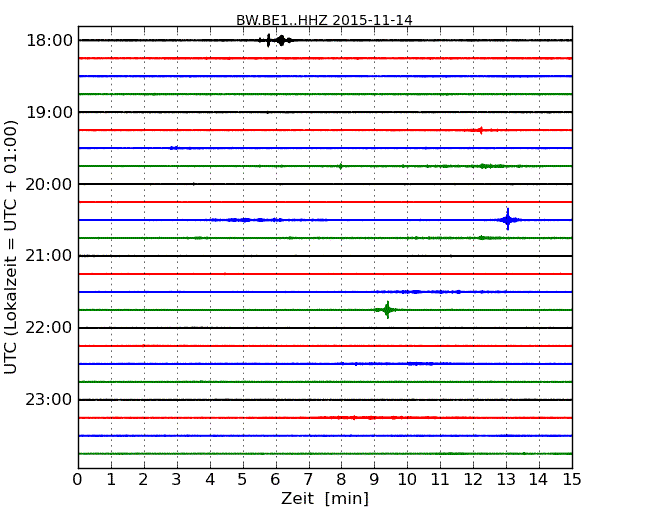
Task: Click x-axis tick label 0
Action: [x=78, y=480]
